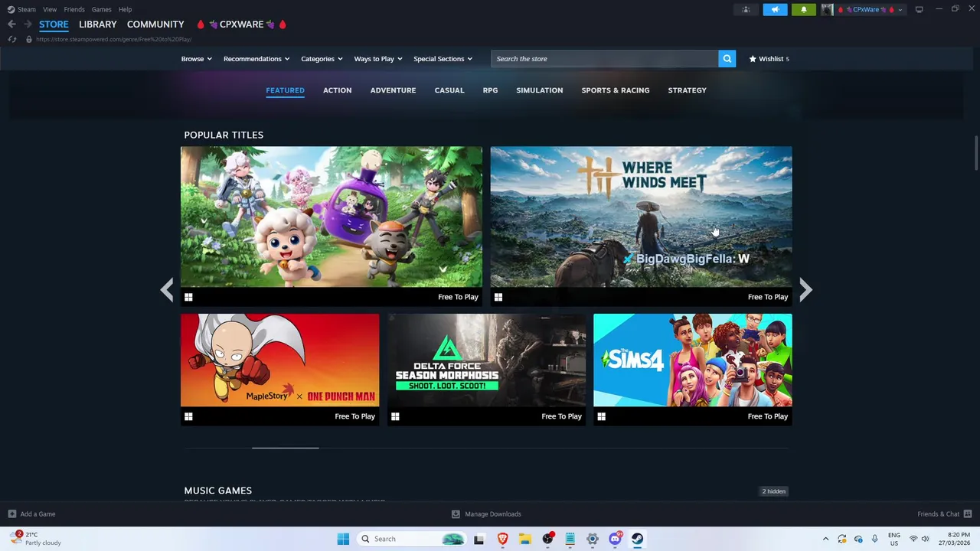Image resolution: width=980 pixels, height=551 pixels.
Task: Open the Windows Start menu
Action: (343, 539)
